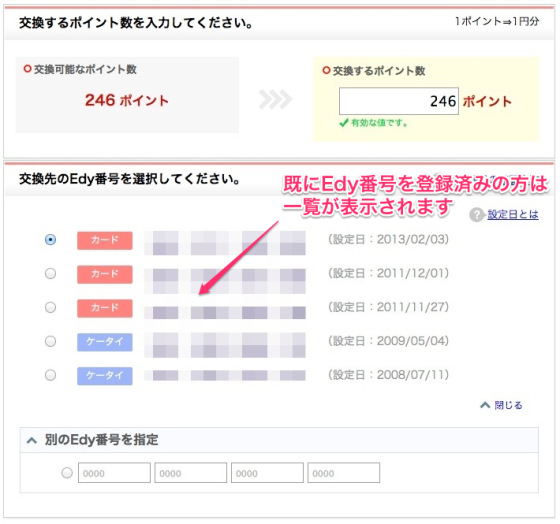560x524 pixels.
Task: Click the question mark help icon
Action: pos(476,215)
